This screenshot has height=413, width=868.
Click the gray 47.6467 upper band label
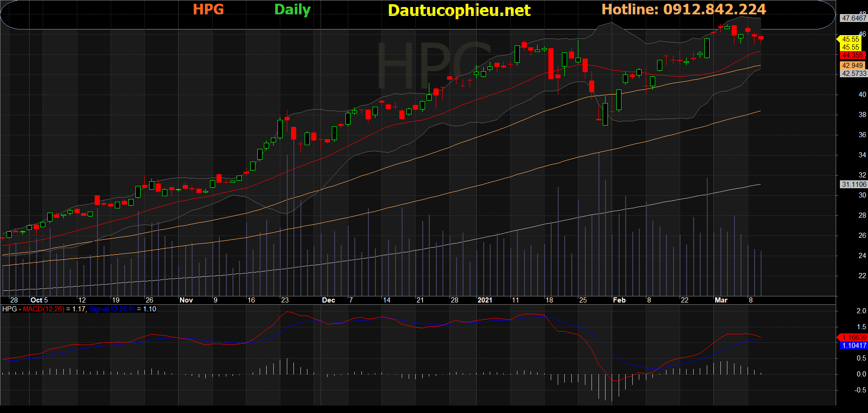[853, 18]
